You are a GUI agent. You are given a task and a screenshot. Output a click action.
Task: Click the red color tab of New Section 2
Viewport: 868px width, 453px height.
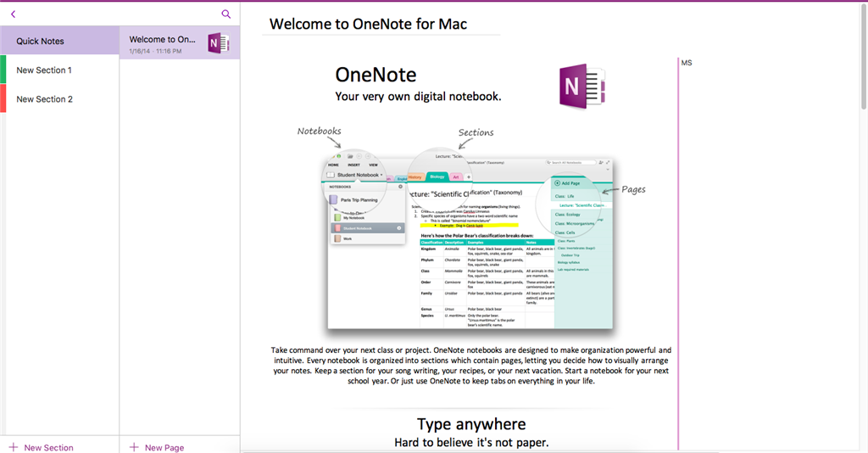pyautogui.click(x=3, y=98)
